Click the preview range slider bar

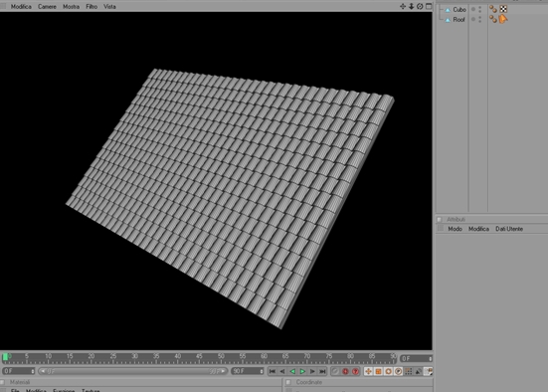133,371
